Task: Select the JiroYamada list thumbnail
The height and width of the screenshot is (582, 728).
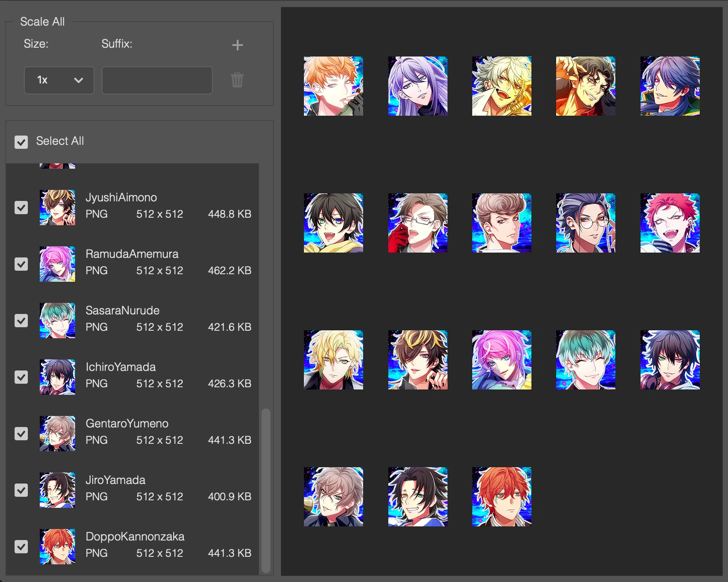Action: [x=57, y=490]
